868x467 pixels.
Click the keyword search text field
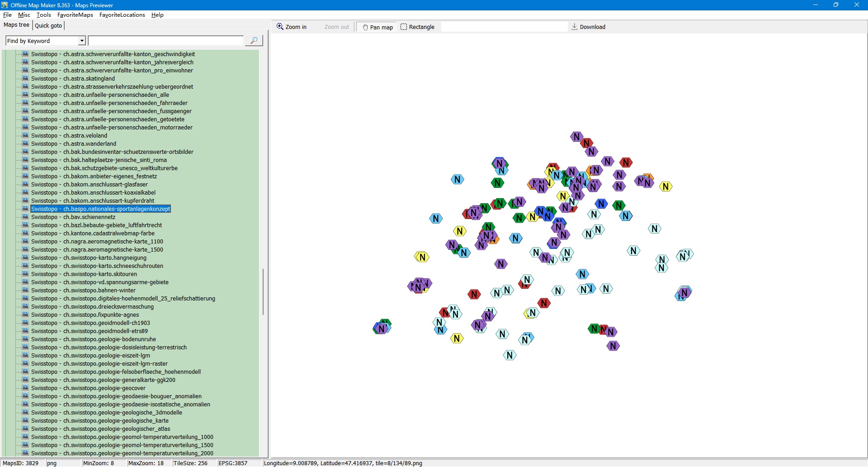tap(165, 41)
